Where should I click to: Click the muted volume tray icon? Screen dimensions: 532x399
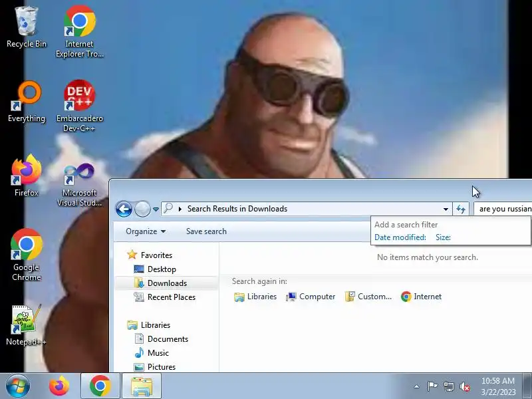[465, 386]
